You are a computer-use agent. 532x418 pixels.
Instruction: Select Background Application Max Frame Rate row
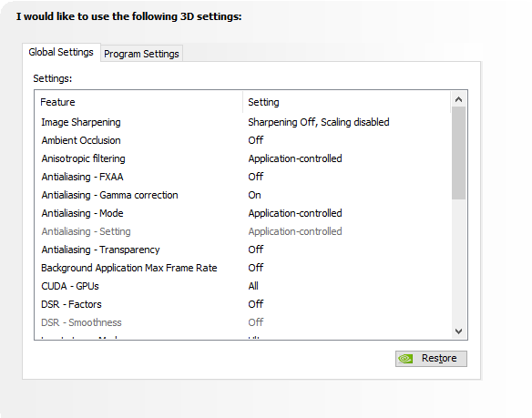[243, 268]
